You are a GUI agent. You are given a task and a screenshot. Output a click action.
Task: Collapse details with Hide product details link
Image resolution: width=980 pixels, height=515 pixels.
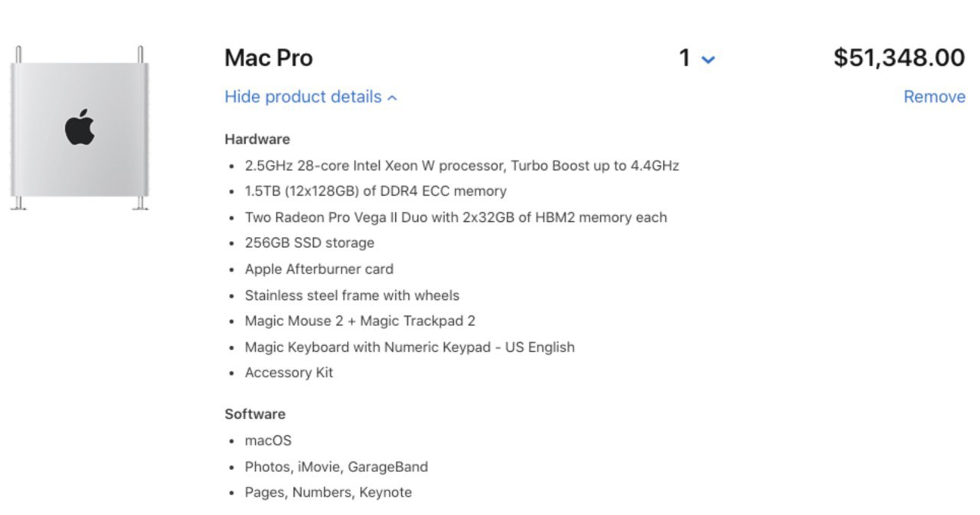click(311, 97)
